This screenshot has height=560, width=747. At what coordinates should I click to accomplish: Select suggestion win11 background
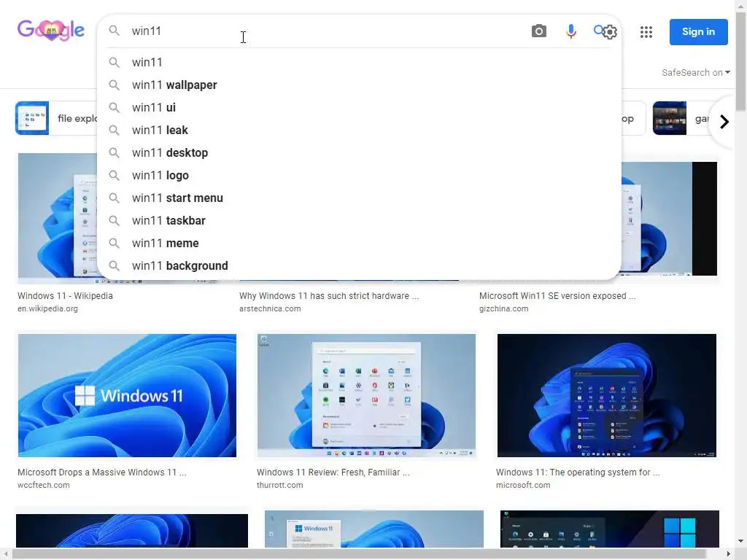click(359, 265)
